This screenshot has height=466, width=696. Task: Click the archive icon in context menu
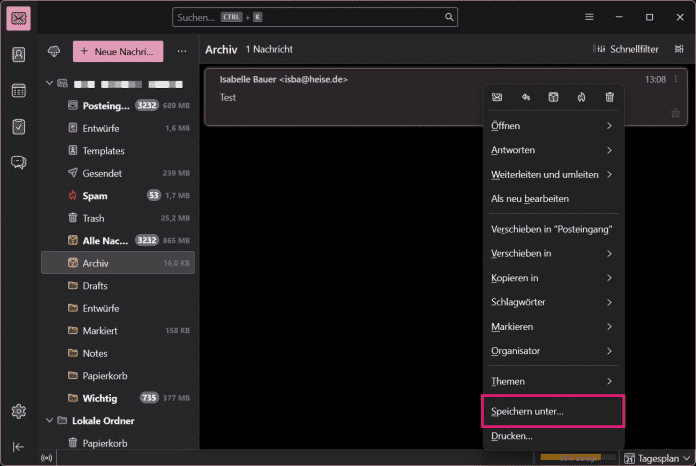point(553,97)
